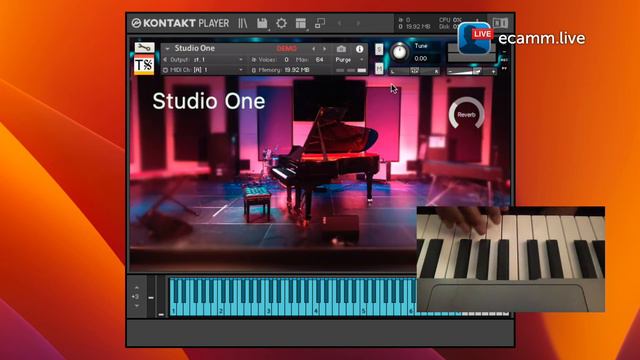Click the TS instrument logo icon

tap(144, 65)
